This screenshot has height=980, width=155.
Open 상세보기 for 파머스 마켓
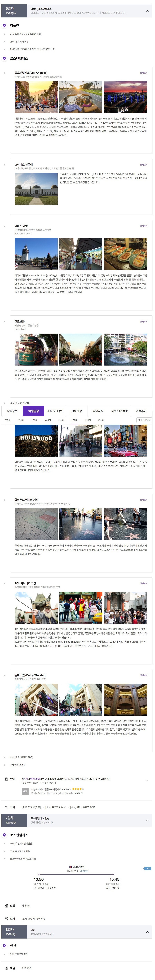coord(144,226)
